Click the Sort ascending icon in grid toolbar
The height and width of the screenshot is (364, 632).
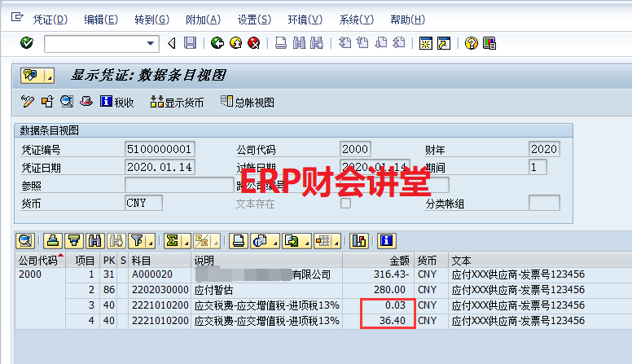tap(54, 240)
